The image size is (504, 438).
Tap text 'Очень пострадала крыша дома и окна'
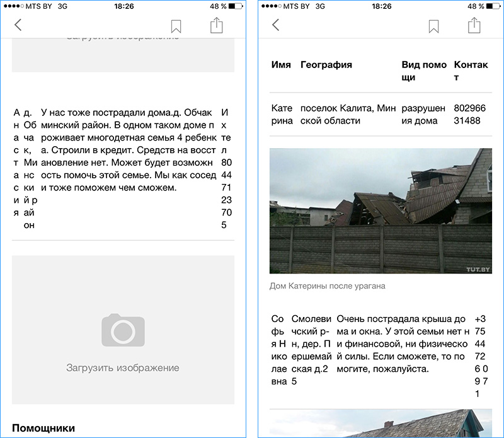(x=403, y=325)
